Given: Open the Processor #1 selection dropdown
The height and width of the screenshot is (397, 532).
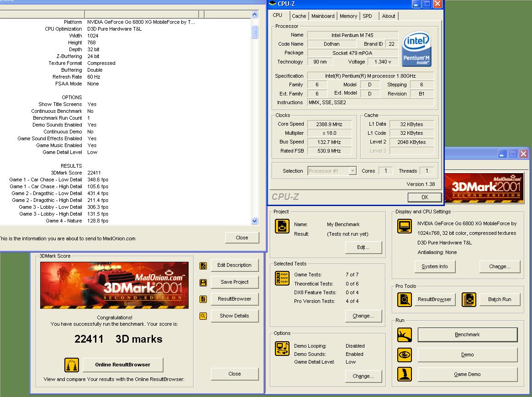Looking at the screenshot, I should tap(353, 171).
